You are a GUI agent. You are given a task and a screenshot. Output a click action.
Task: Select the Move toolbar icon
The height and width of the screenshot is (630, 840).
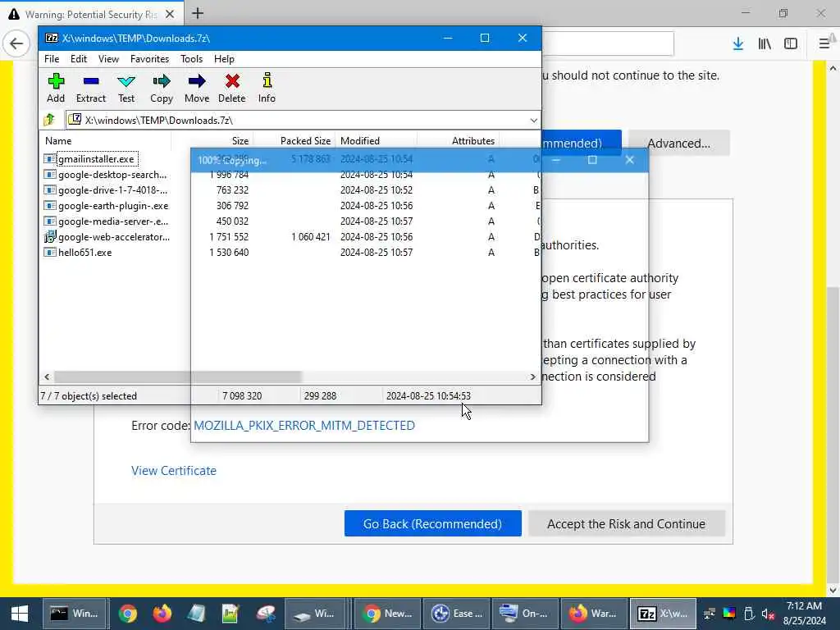[x=197, y=88]
